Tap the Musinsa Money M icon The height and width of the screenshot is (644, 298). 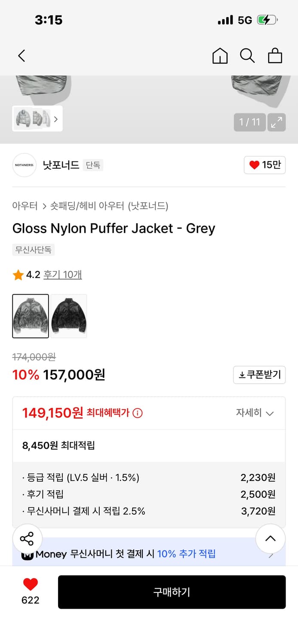click(x=28, y=554)
